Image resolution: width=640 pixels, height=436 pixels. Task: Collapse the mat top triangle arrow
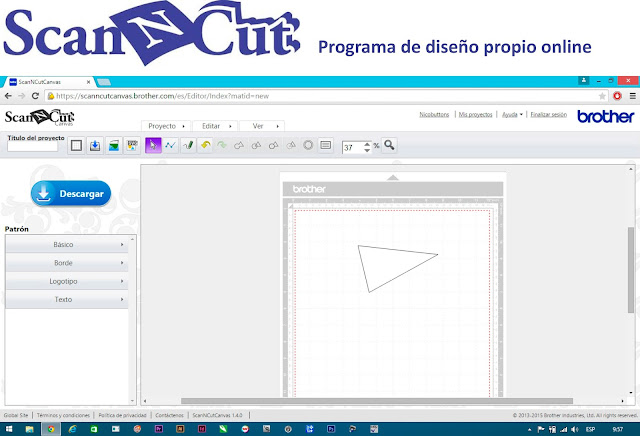tap(393, 177)
